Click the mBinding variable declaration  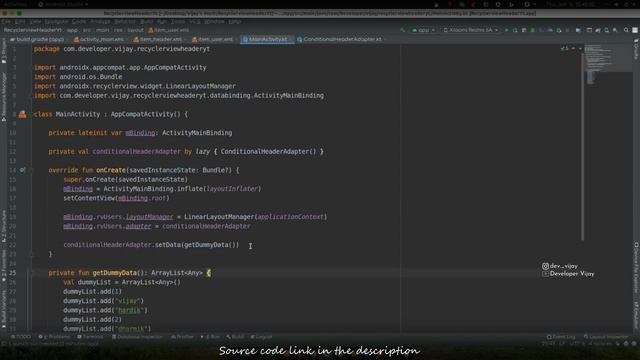point(140,133)
